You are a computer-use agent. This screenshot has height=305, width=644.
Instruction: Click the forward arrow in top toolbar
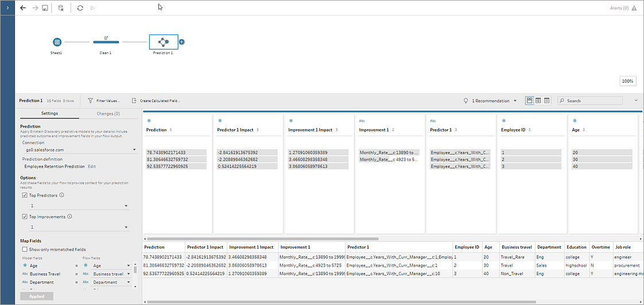coord(35,8)
